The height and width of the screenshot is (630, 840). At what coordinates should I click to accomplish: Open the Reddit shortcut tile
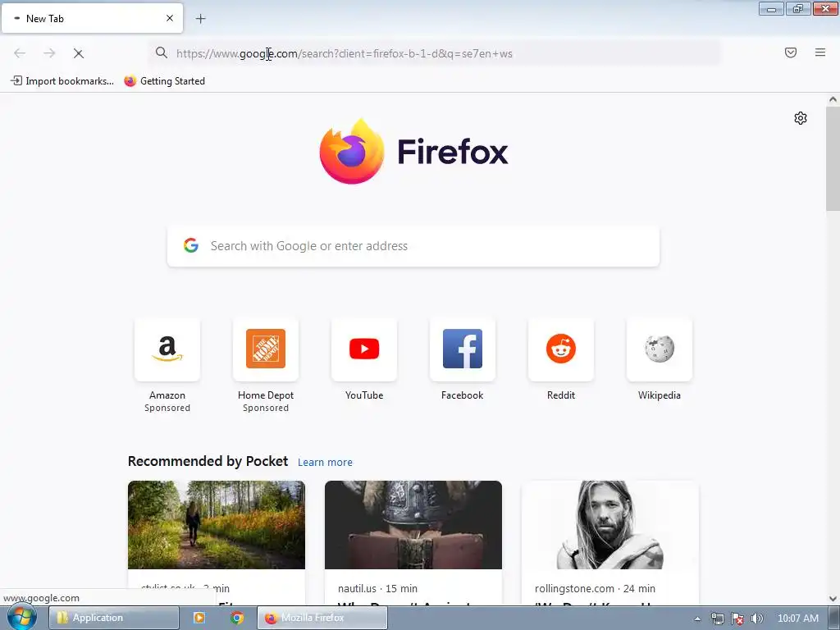click(x=561, y=349)
